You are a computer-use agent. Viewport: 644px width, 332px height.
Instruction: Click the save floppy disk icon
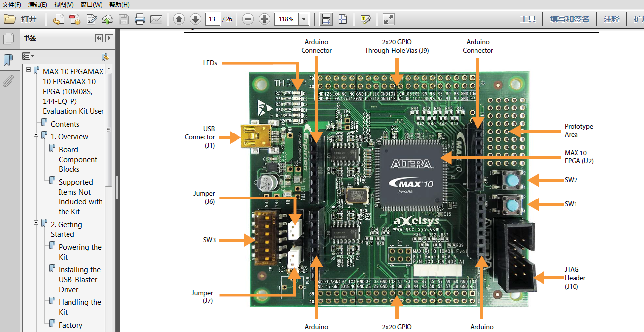pos(123,19)
